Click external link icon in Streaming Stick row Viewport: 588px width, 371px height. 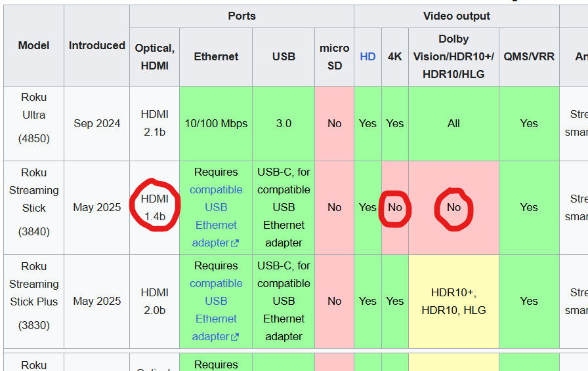coord(235,243)
